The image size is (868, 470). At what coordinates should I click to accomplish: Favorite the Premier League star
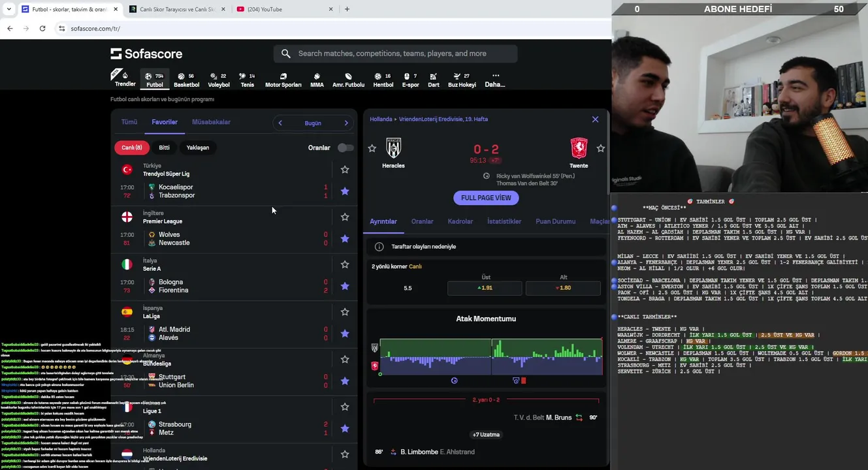(345, 217)
